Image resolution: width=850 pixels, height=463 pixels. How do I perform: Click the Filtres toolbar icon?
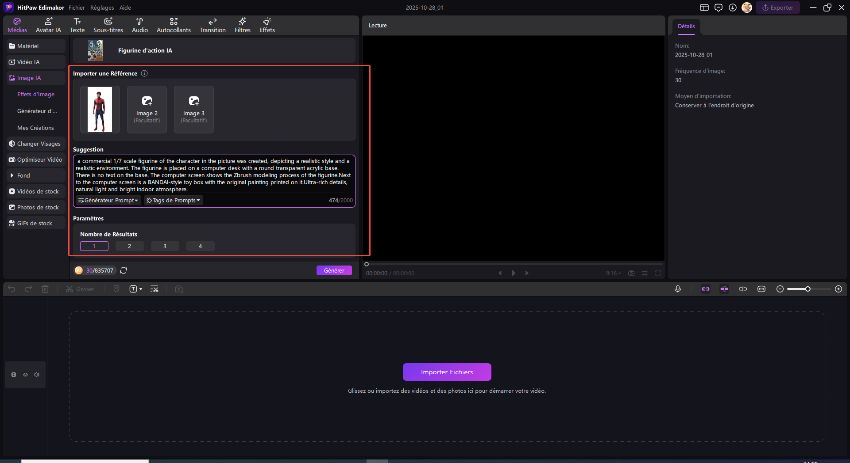point(243,25)
